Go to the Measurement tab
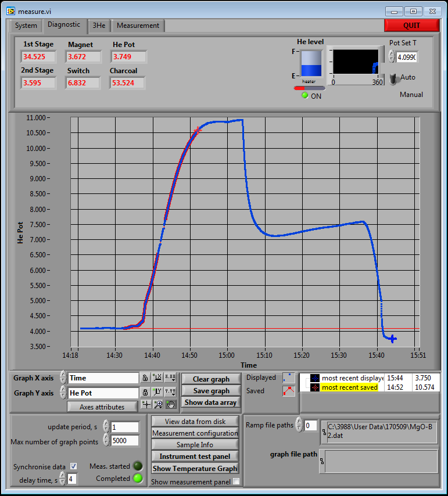Viewport: 448px width, 496px height. coord(138,26)
